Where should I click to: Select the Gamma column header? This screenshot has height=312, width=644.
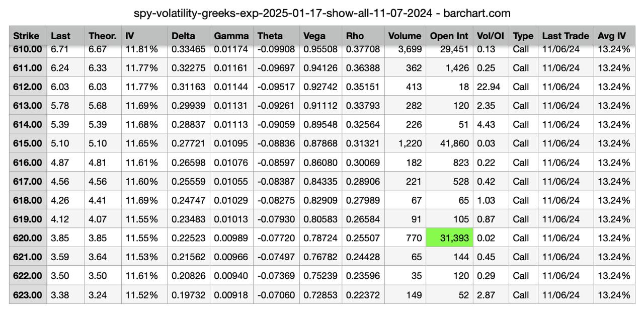tap(231, 36)
